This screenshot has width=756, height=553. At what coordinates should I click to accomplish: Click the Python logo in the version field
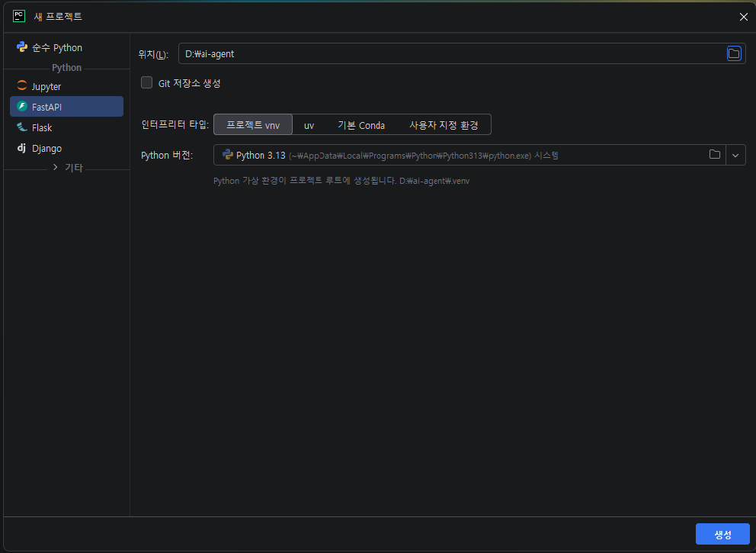(227, 155)
